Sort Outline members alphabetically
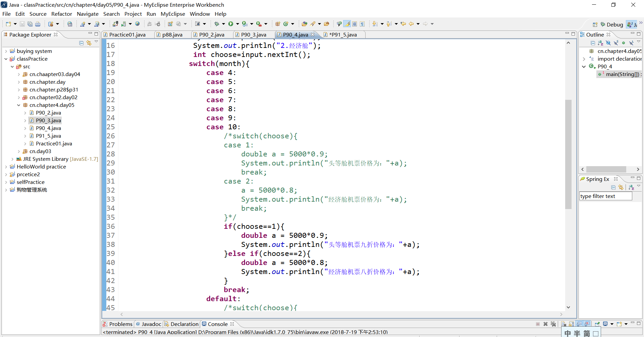Viewport: 644px width, 337px height. click(x=600, y=43)
